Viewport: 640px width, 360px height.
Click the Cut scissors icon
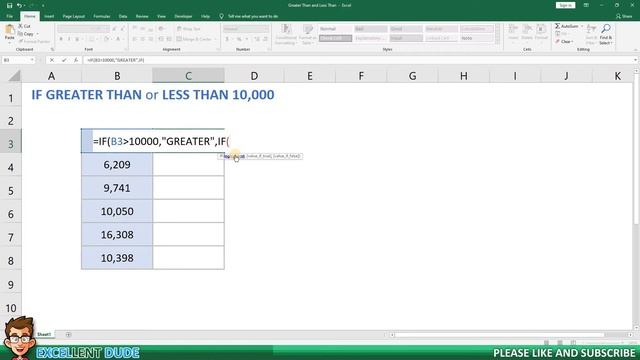[20, 26]
